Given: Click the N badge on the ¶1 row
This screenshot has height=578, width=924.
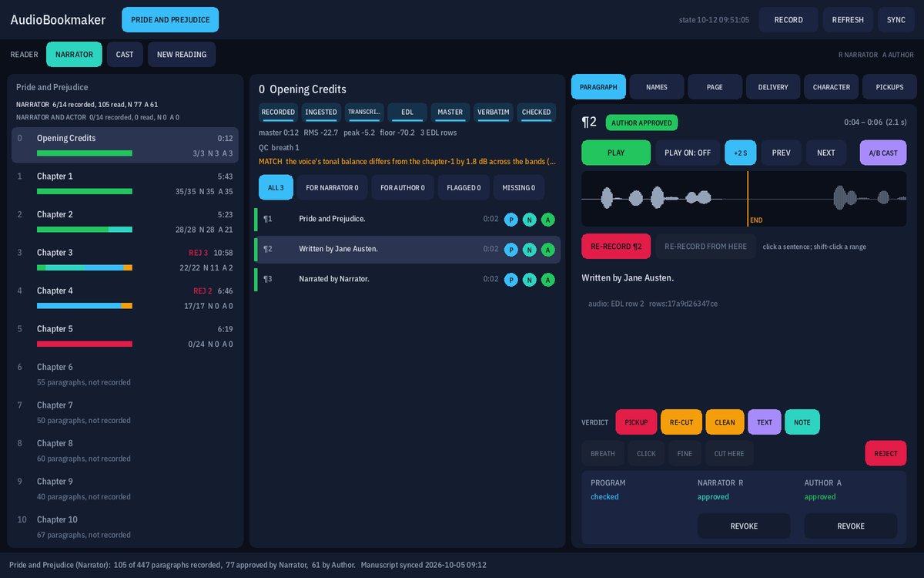Looking at the screenshot, I should click(530, 220).
